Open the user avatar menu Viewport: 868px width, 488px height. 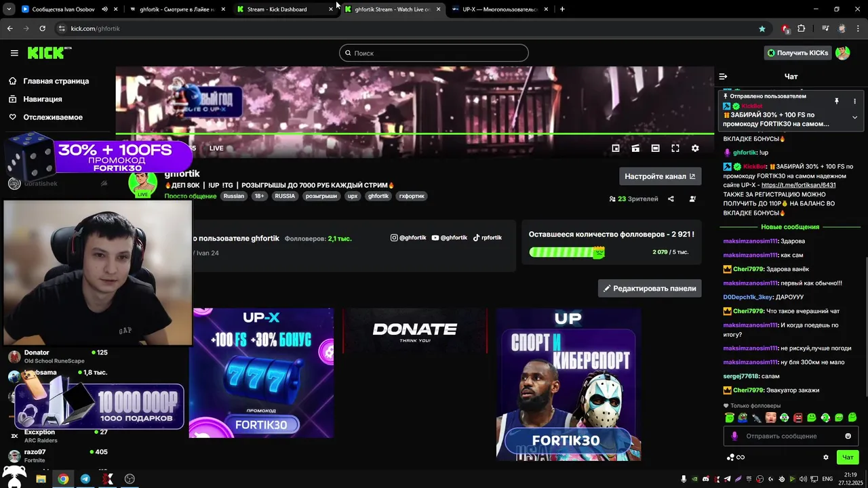[x=843, y=53]
